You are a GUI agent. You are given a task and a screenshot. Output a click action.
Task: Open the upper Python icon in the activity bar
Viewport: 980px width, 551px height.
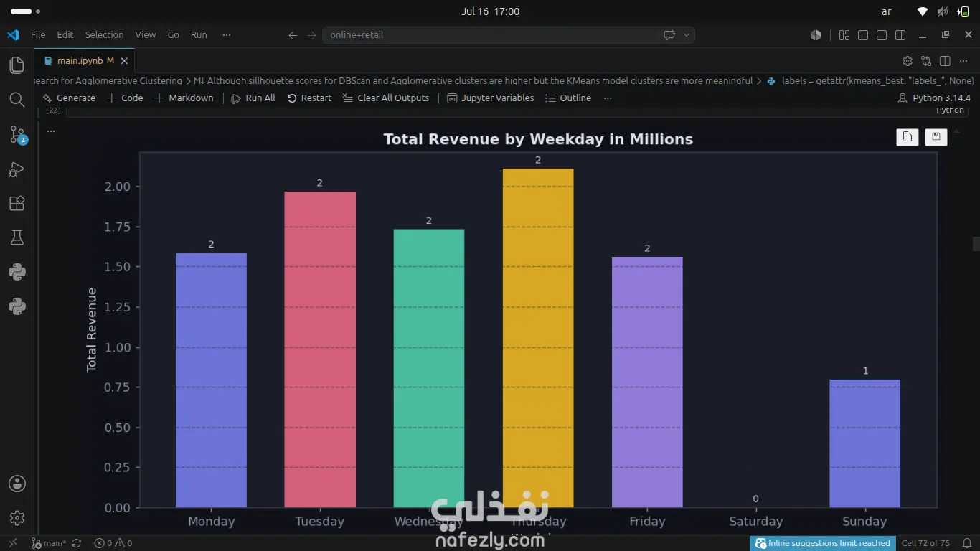17,272
